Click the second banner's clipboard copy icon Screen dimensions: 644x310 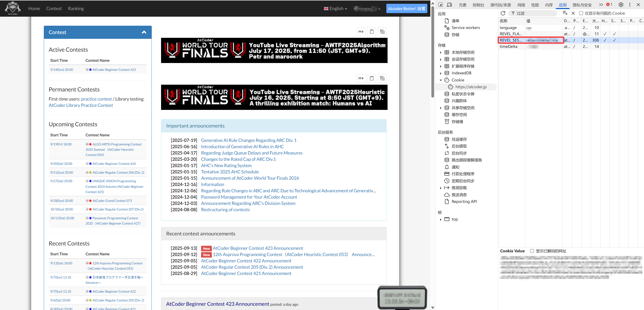pos(372,78)
